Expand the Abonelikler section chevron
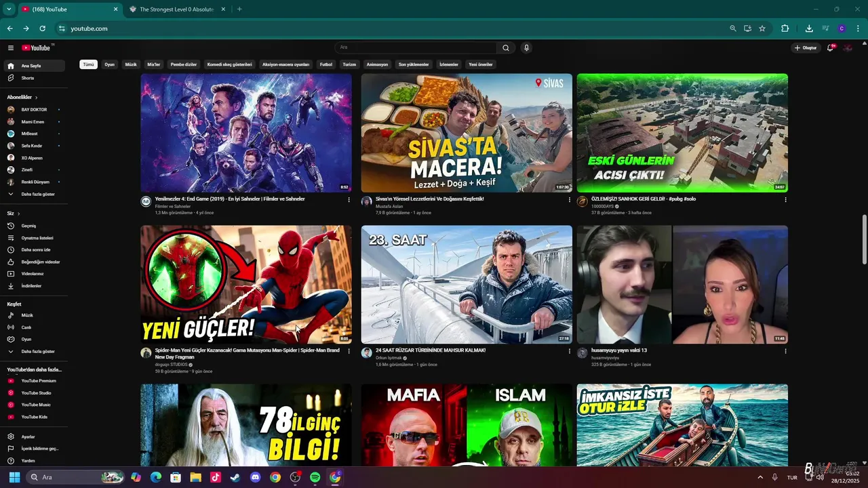 [x=36, y=98]
